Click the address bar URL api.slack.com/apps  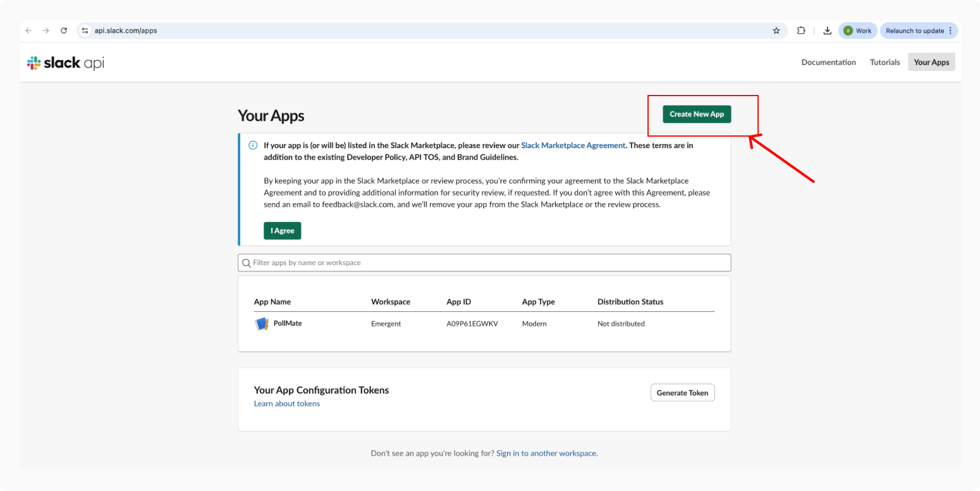(x=126, y=30)
